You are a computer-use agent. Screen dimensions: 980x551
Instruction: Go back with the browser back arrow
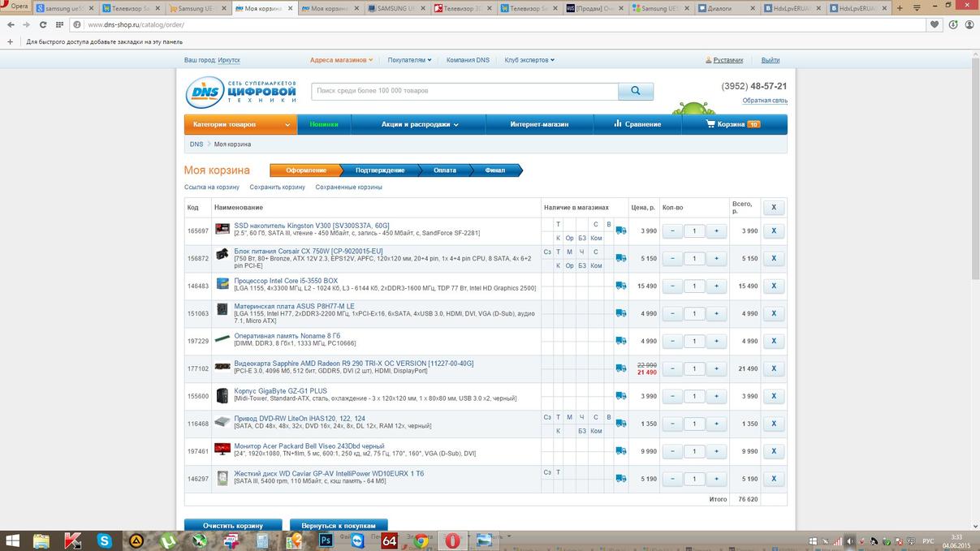pos(11,24)
